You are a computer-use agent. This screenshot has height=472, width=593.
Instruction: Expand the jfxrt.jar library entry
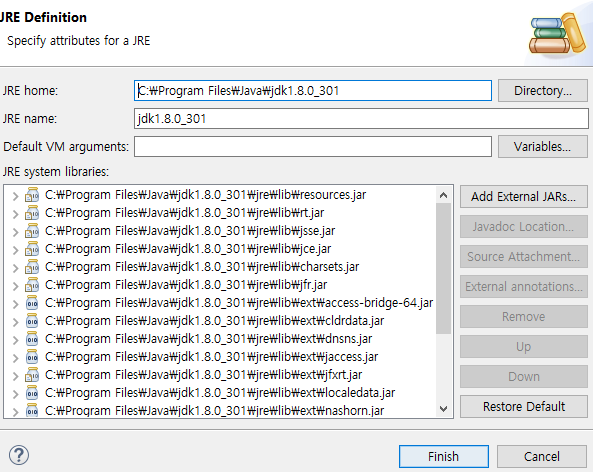coord(15,376)
